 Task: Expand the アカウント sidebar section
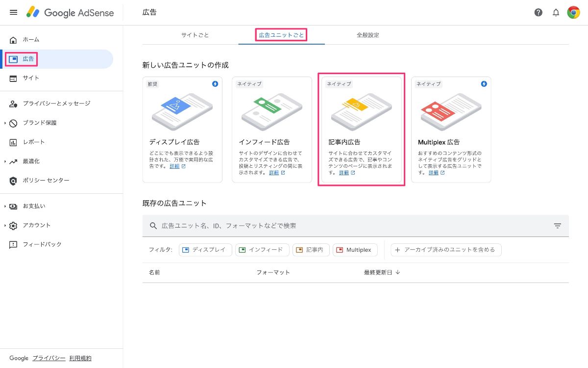(5, 226)
